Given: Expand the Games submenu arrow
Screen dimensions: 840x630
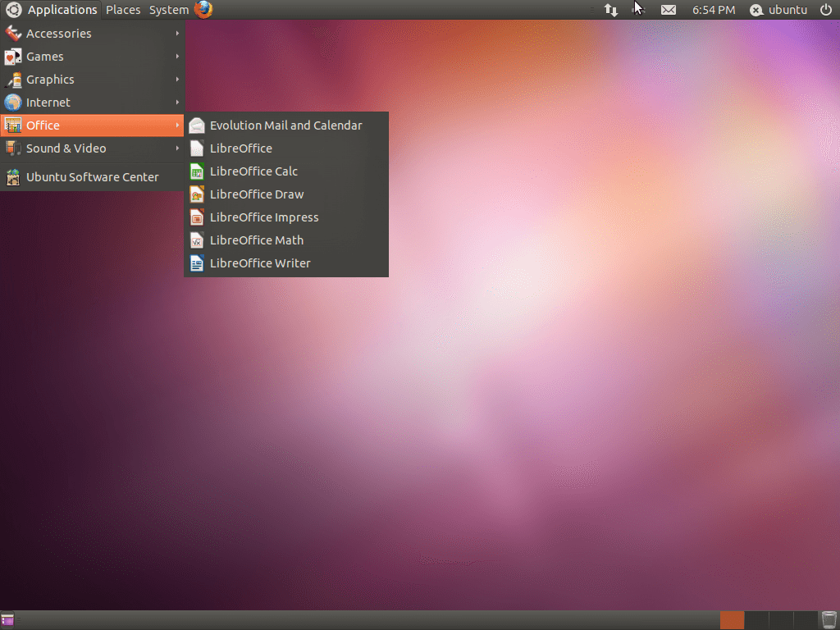Looking at the screenshot, I should 177,57.
